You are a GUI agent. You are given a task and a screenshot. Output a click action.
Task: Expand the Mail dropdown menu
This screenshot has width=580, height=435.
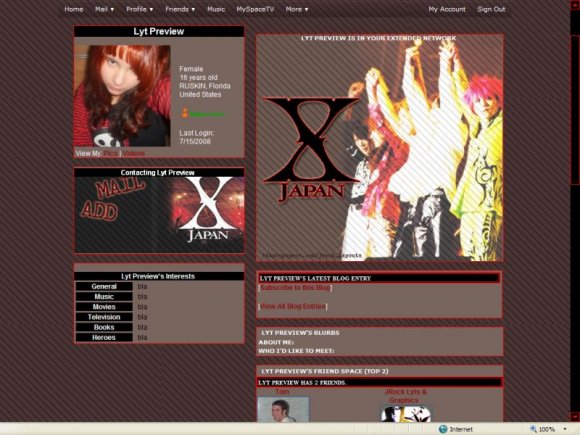point(104,9)
